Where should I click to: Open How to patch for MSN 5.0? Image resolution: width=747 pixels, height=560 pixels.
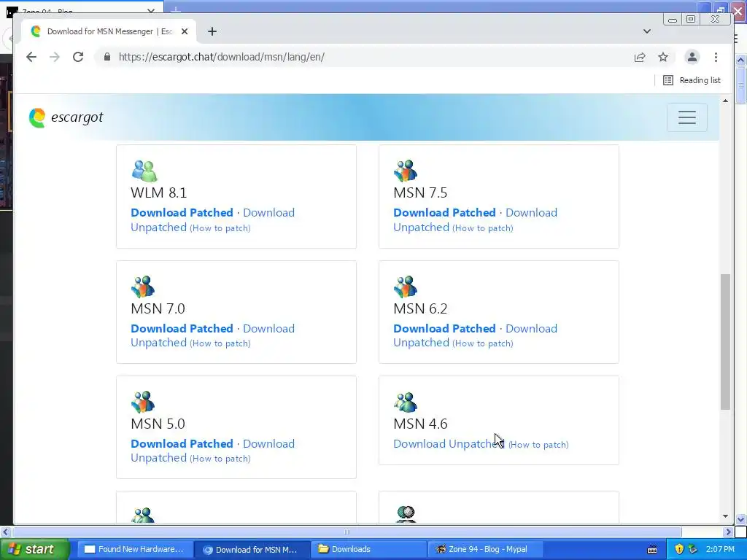220,459
